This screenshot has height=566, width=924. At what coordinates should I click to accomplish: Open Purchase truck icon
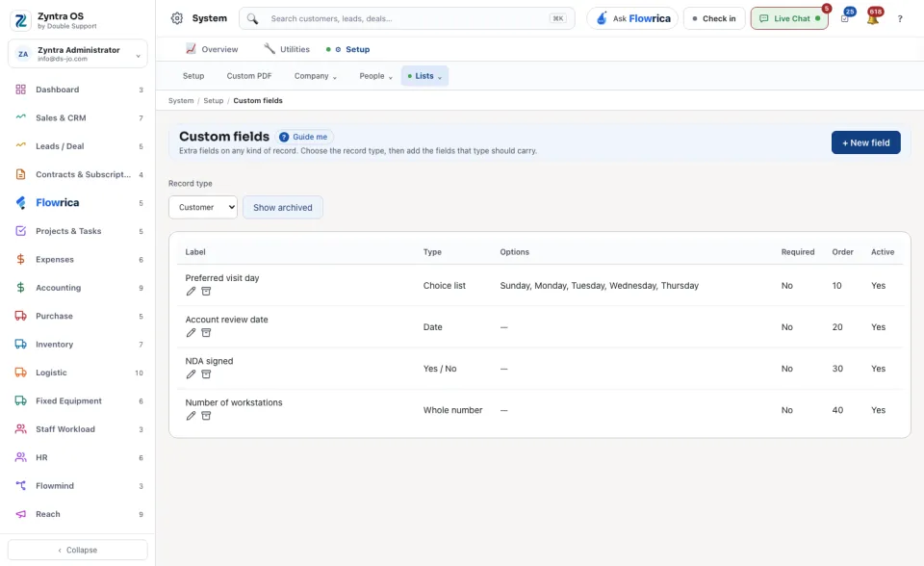[x=20, y=316]
